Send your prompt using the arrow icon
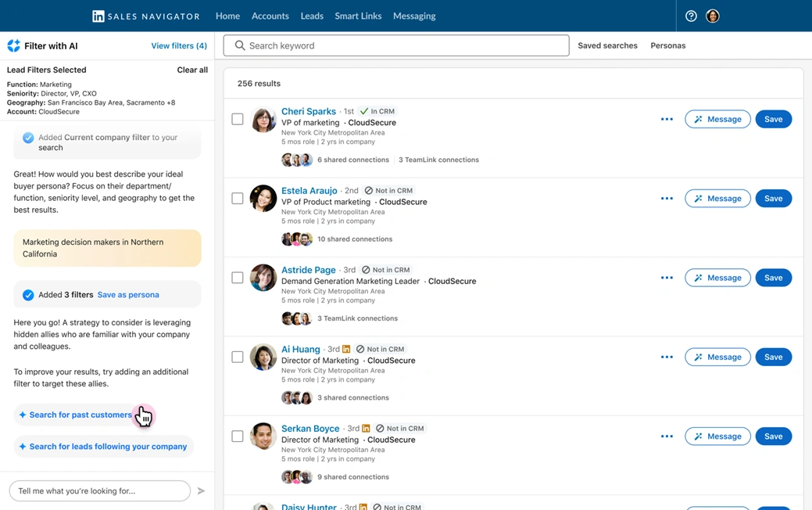The width and height of the screenshot is (812, 510). [202, 490]
